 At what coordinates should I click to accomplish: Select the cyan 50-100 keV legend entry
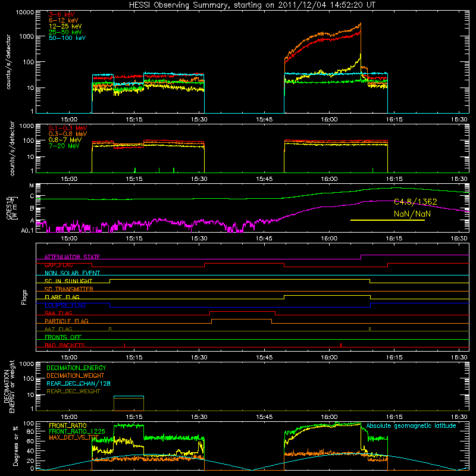(67, 38)
